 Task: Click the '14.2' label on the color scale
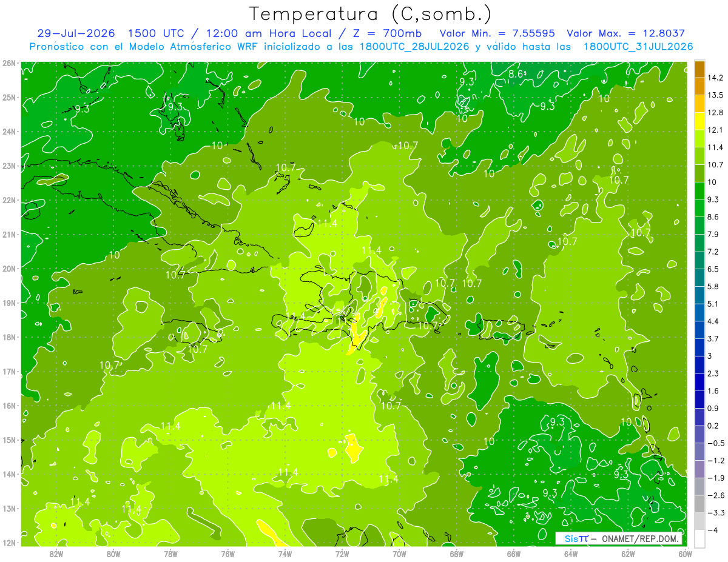point(715,78)
